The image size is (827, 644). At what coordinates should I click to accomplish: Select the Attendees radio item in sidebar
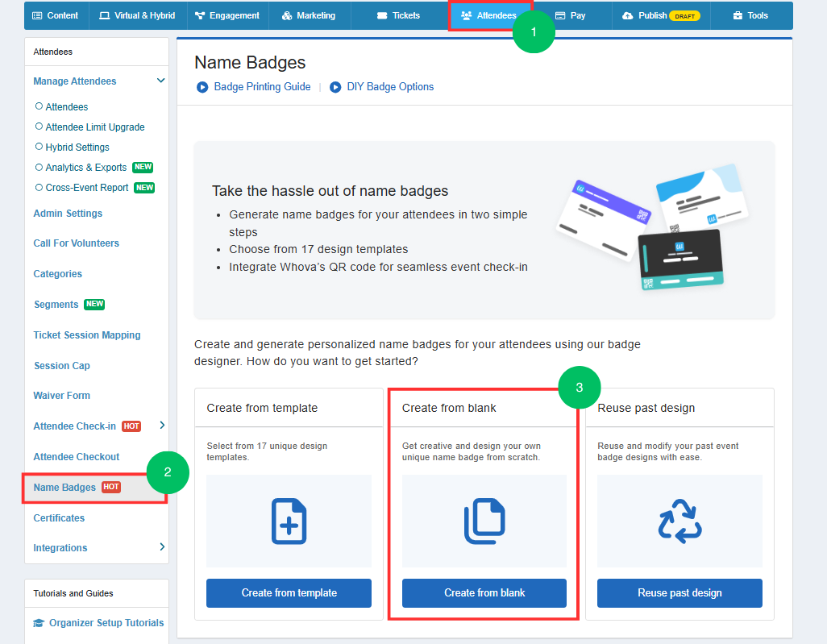[61, 106]
